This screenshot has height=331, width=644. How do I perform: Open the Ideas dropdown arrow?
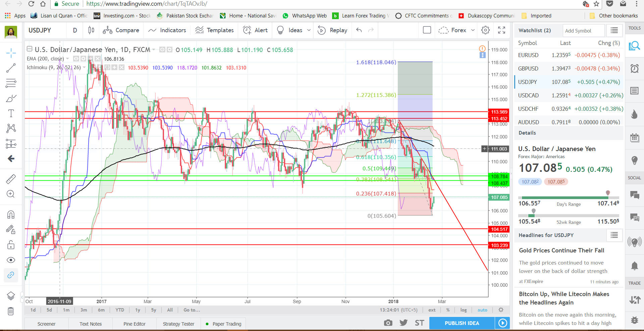point(309,30)
